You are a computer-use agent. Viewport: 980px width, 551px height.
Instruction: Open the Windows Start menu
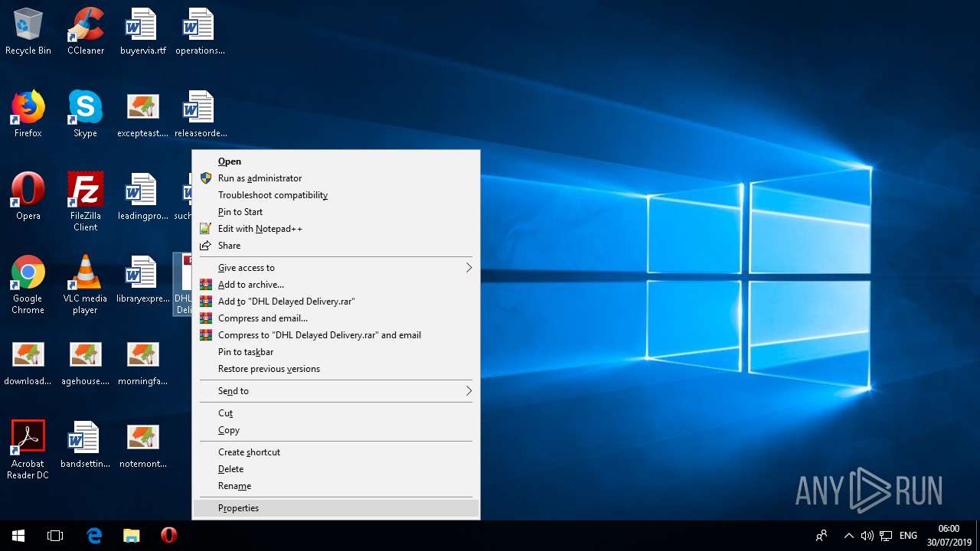click(x=18, y=536)
